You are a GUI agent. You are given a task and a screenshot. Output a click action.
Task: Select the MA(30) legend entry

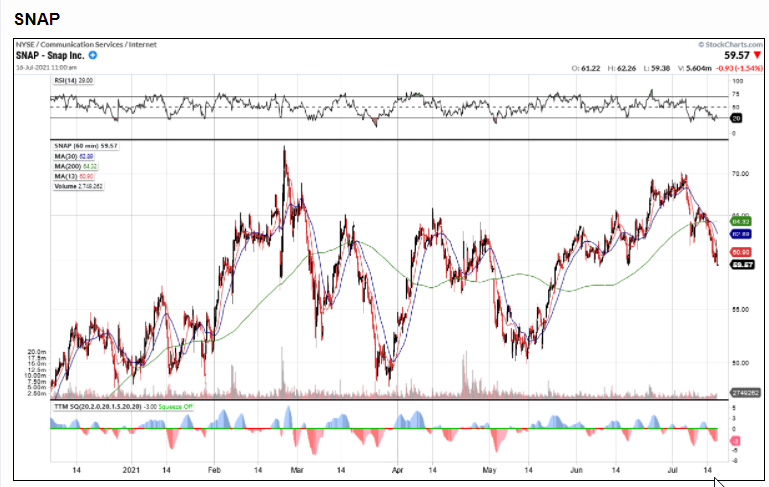pyautogui.click(x=74, y=156)
